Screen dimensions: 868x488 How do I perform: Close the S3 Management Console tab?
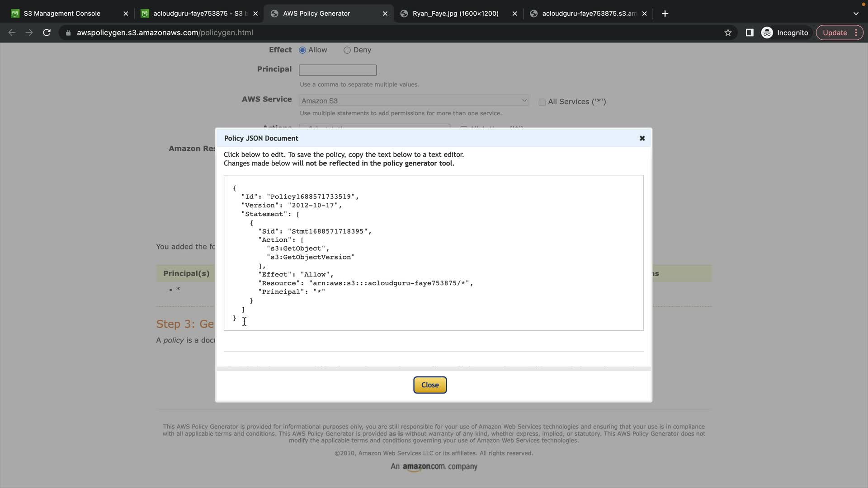(x=126, y=14)
